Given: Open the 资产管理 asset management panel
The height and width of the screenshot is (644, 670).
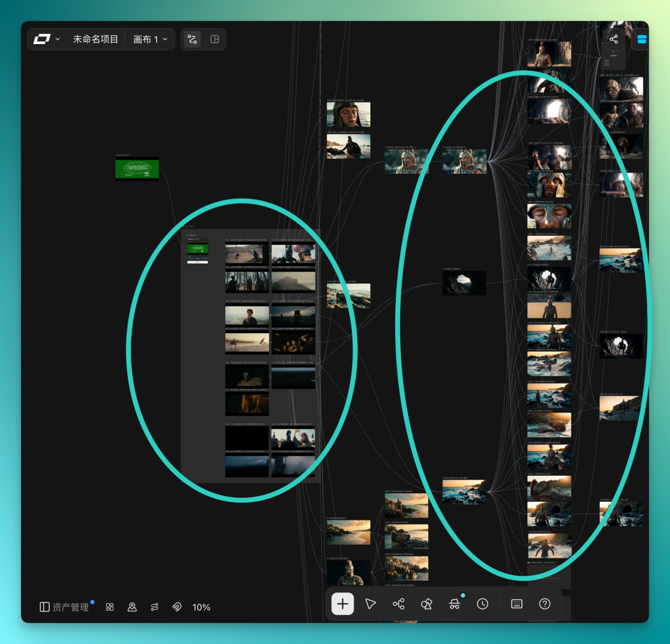Looking at the screenshot, I should (65, 607).
